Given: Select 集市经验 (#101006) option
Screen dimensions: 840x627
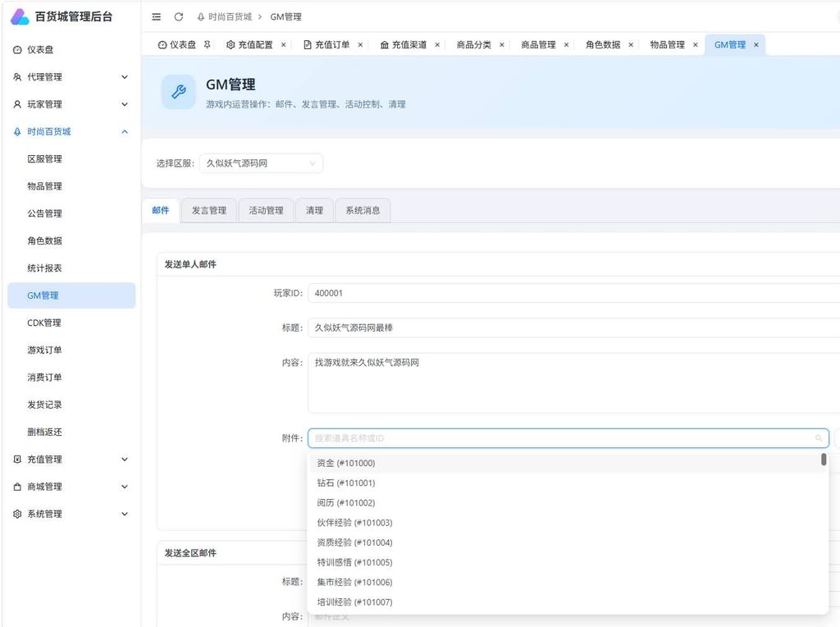Looking at the screenshot, I should pos(565,582).
